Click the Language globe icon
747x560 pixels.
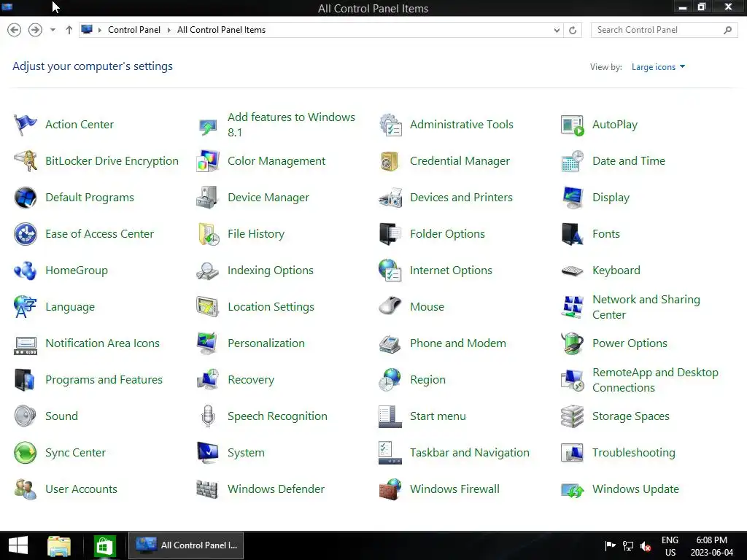pos(26,307)
